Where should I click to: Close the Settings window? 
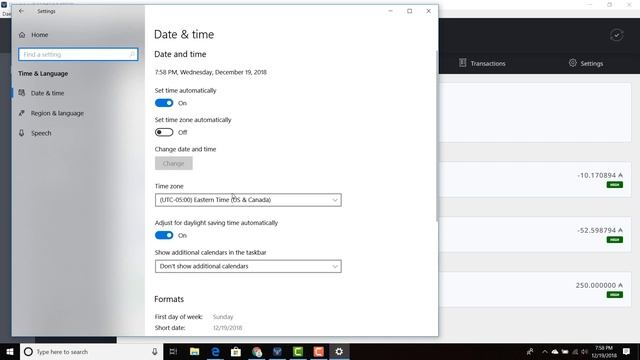(x=429, y=11)
